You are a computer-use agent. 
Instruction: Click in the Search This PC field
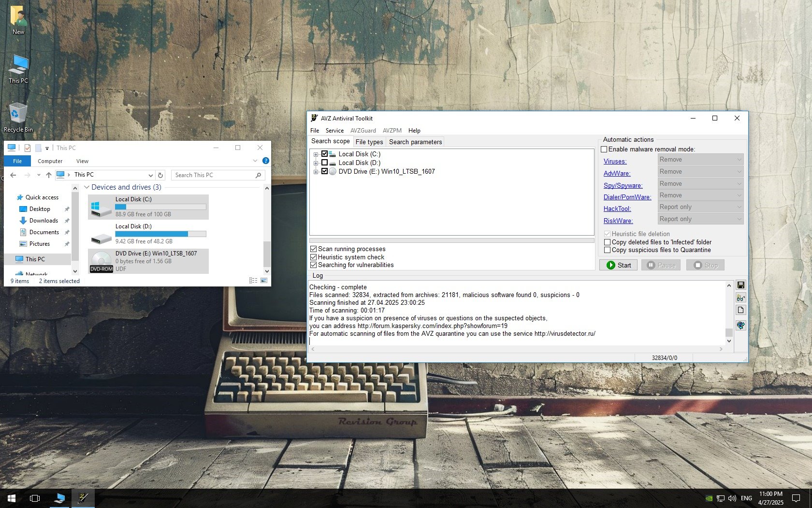(213, 175)
